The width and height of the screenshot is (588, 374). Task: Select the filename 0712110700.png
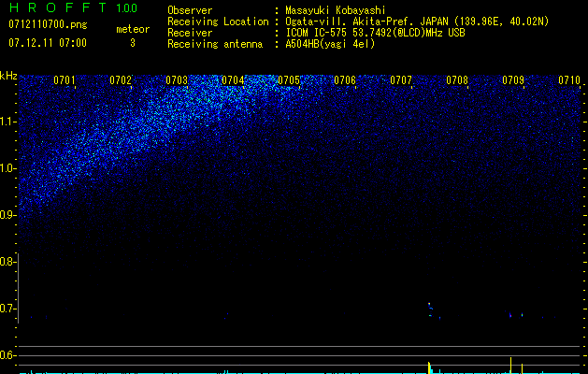[48, 25]
